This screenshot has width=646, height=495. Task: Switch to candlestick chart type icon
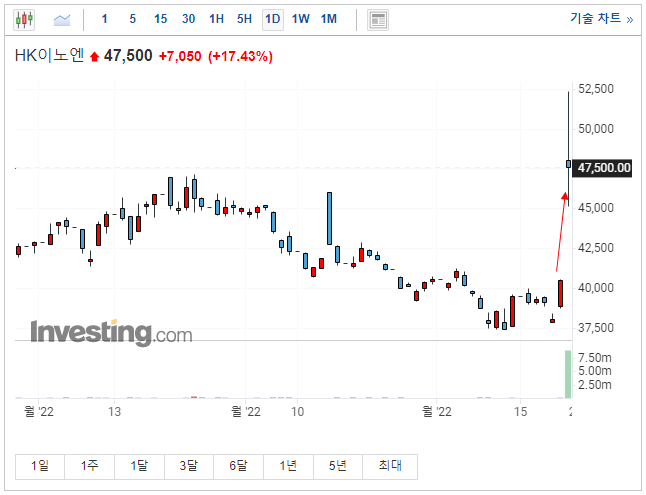point(24,19)
